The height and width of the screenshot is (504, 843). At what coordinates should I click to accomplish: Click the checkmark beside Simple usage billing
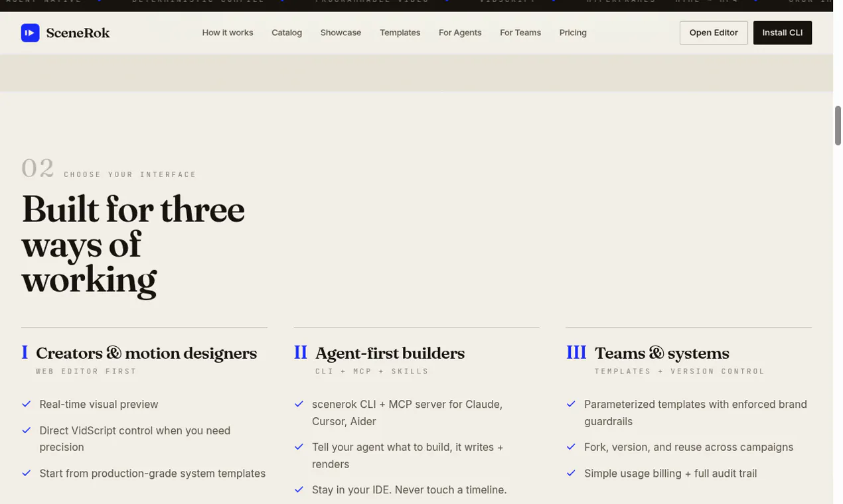coord(571,473)
